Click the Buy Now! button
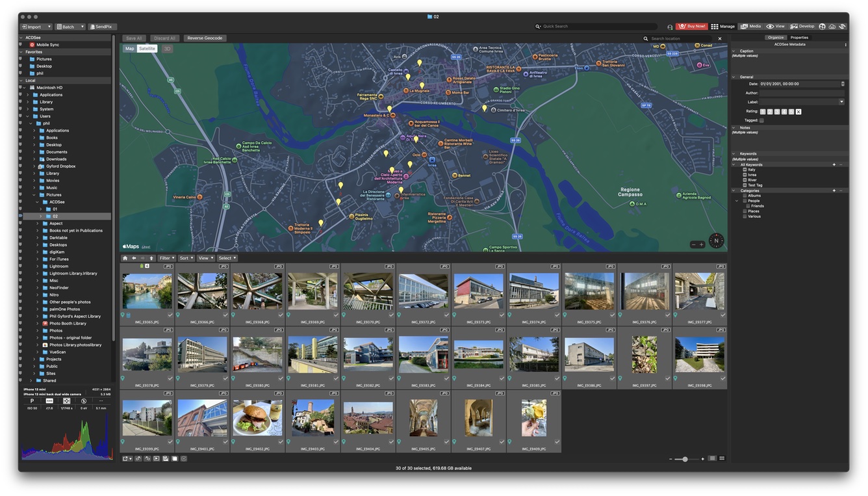Viewport: 868px width, 496px height. point(691,27)
